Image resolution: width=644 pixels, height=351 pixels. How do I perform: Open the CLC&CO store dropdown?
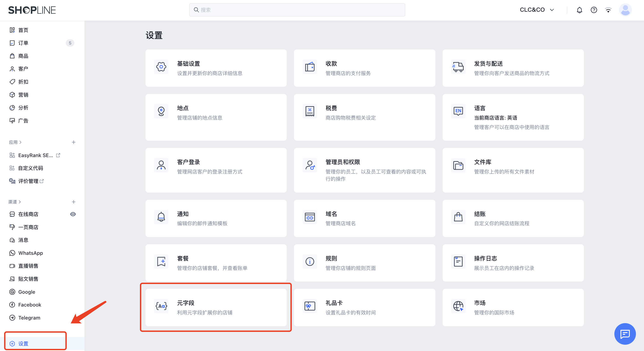(x=537, y=10)
